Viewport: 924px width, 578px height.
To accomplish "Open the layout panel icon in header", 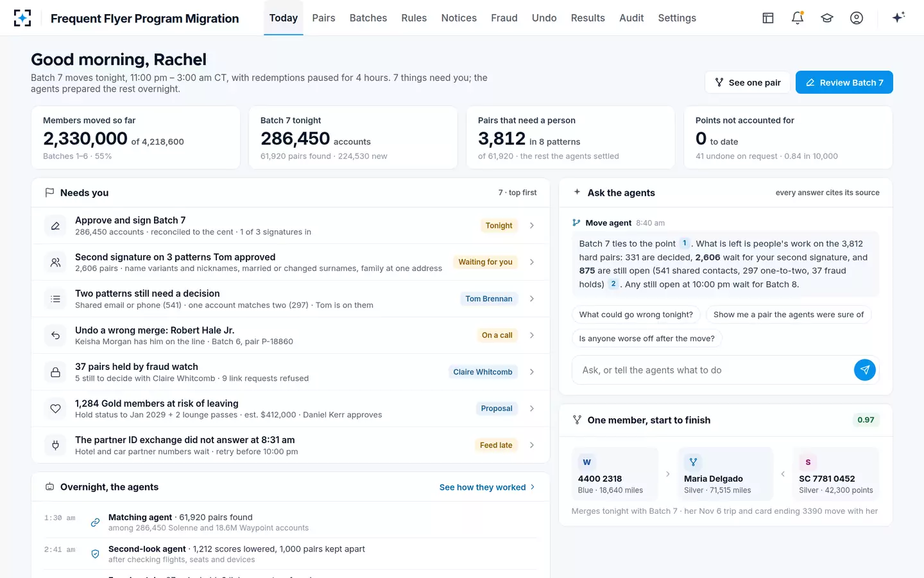I will pyautogui.click(x=768, y=18).
